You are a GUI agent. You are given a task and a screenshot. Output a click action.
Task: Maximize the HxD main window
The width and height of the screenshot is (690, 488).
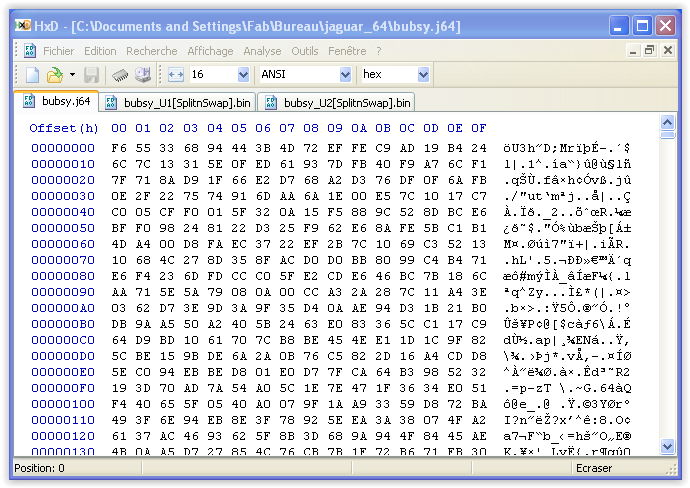point(642,26)
